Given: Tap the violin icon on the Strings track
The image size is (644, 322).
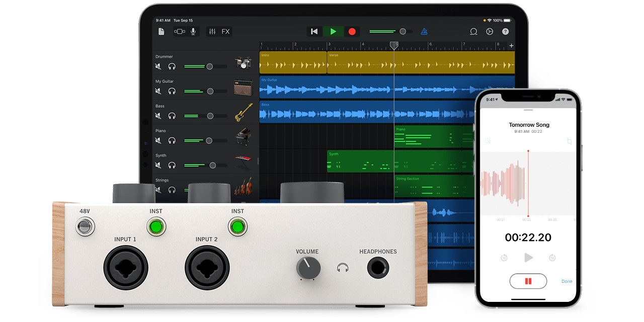Looking at the screenshot, I should pyautogui.click(x=244, y=188).
